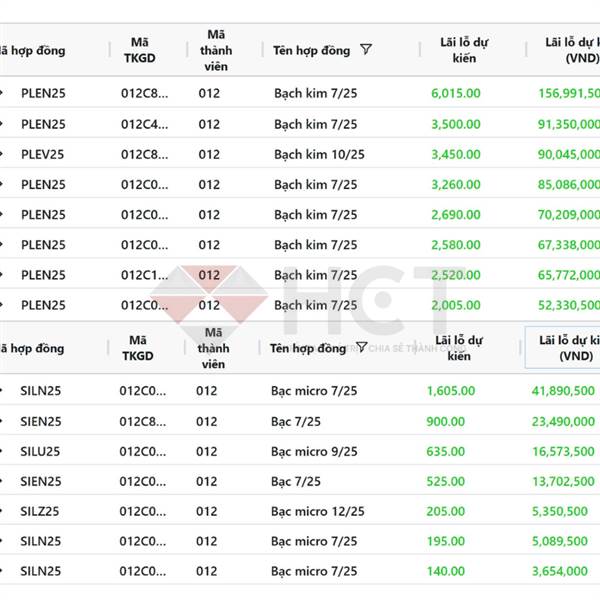The image size is (600, 600).
Task: Sort by Mã TKGD in the silver table
Action: [x=138, y=348]
